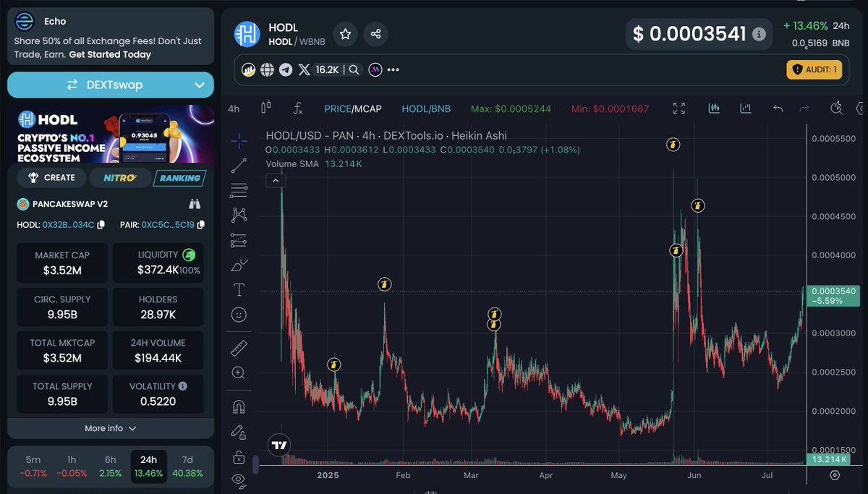
Task: Add HODL to favorites with star
Action: pyautogui.click(x=346, y=34)
